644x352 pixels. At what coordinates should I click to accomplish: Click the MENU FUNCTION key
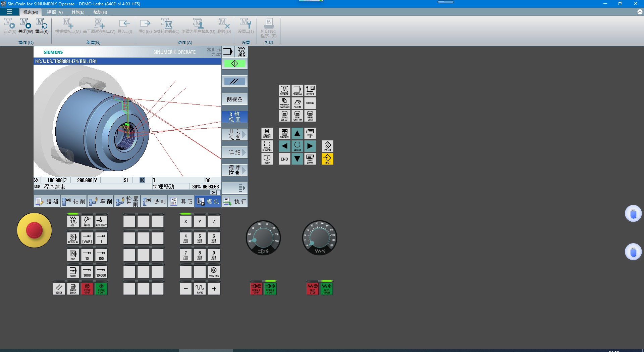(x=297, y=116)
